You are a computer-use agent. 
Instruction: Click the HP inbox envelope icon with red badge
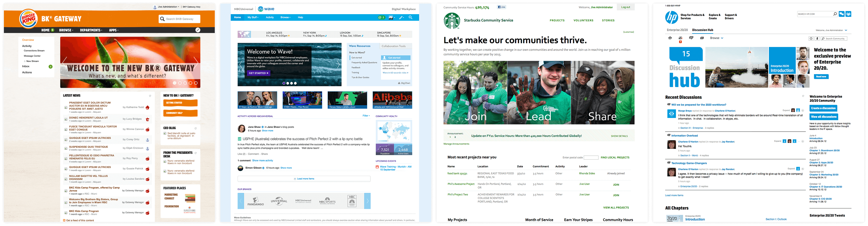pyautogui.click(x=680, y=38)
